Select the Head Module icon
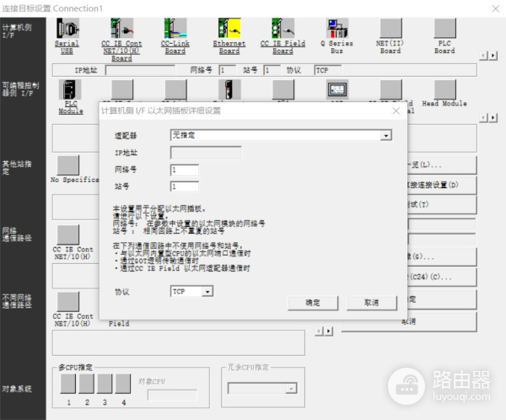The image size is (506, 420). click(x=444, y=89)
